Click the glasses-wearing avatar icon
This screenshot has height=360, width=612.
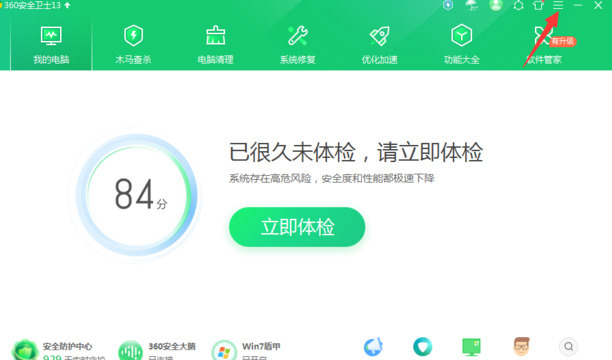point(521,347)
